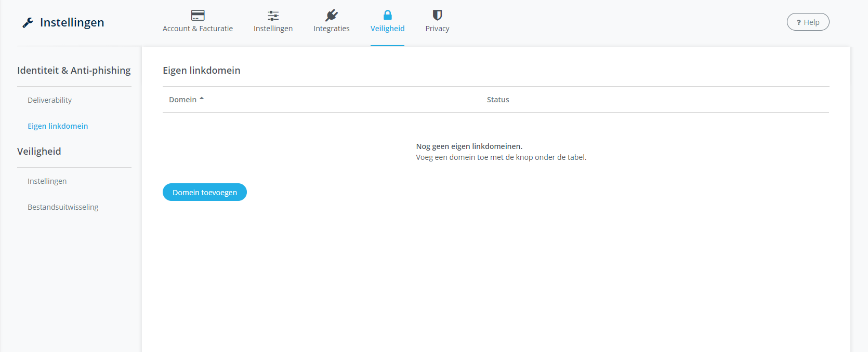
Task: Sort by Domein using the arrow indicator
Action: pos(202,99)
